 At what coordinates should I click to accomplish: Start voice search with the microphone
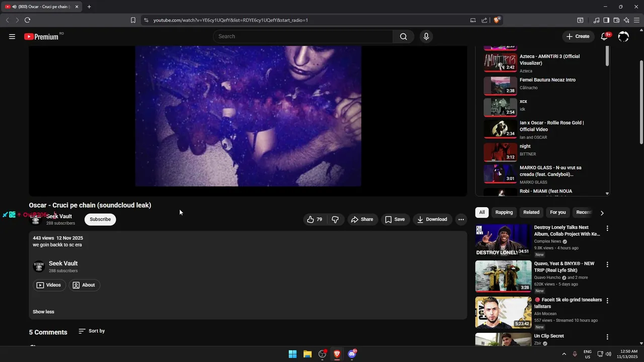click(426, 36)
